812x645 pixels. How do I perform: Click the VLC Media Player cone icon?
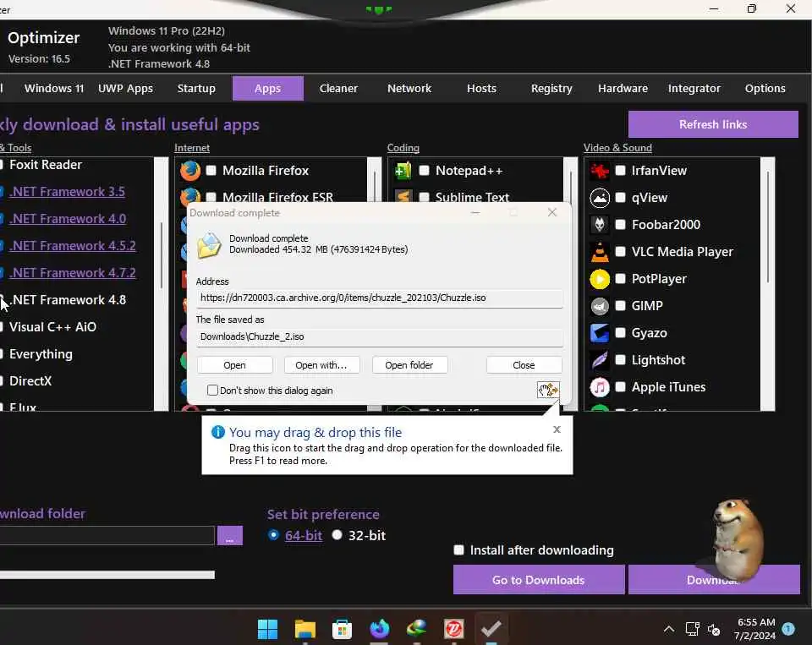(600, 252)
